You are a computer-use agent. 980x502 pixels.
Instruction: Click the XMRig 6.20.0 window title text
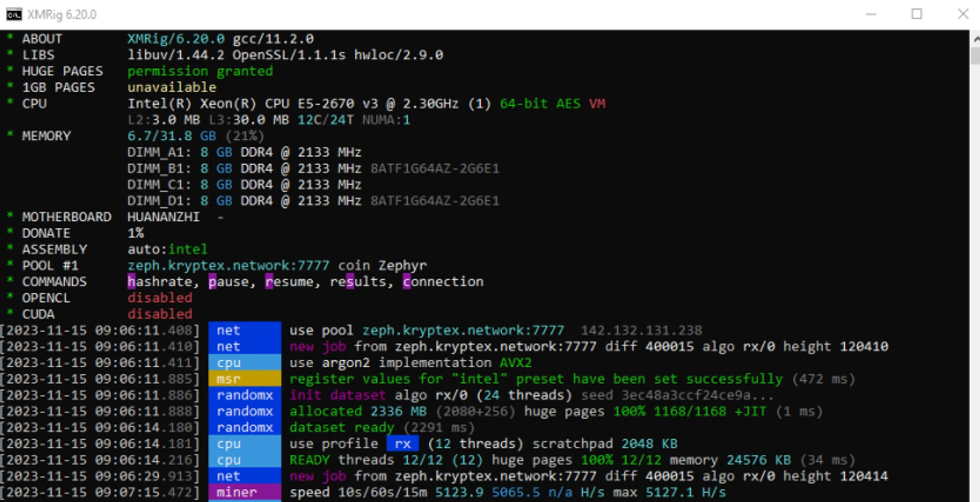(x=62, y=15)
